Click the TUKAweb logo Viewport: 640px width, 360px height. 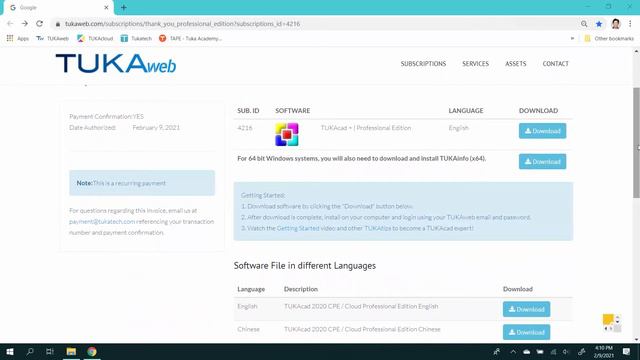[116, 64]
